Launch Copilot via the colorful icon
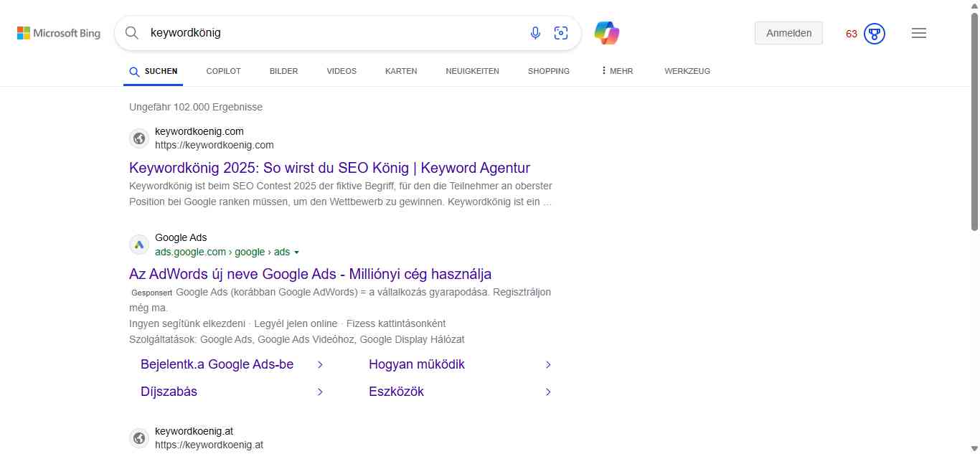980x454 pixels. pyautogui.click(x=607, y=33)
